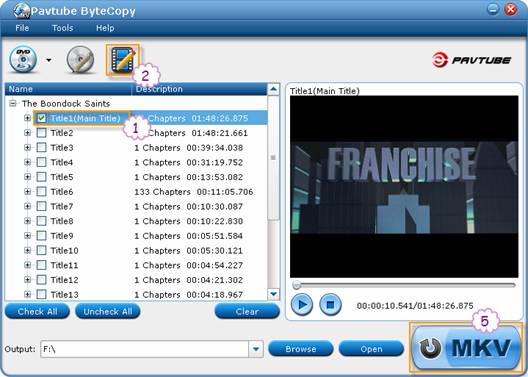
Task: Open the File menu
Action: tap(22, 28)
